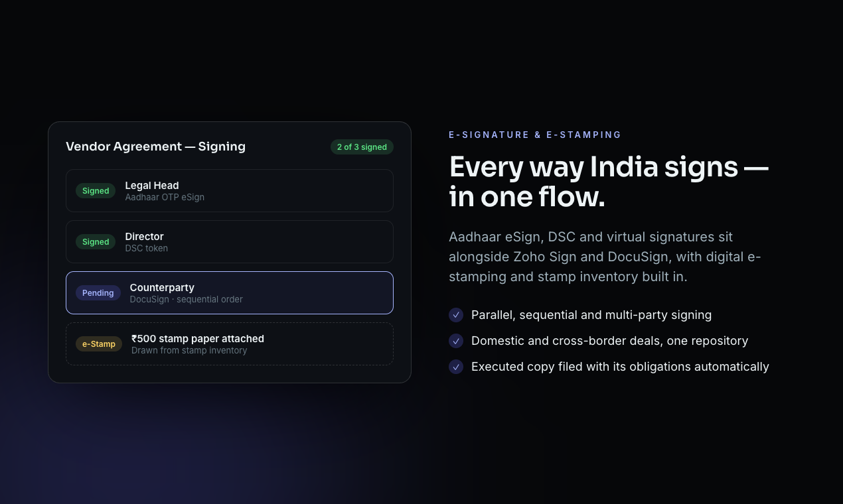Viewport: 843px width, 504px height.
Task: Click checkmark icon beside Domestic and cross-border deals
Action: pyautogui.click(x=456, y=341)
